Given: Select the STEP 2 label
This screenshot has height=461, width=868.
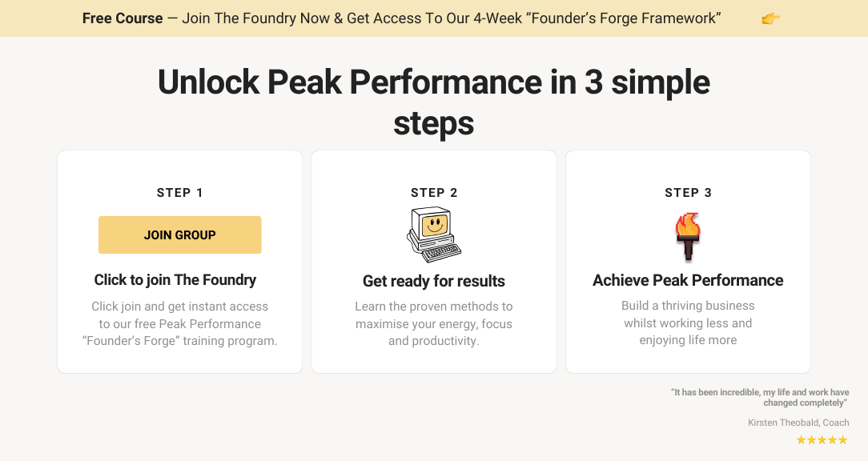Looking at the screenshot, I should tap(434, 193).
